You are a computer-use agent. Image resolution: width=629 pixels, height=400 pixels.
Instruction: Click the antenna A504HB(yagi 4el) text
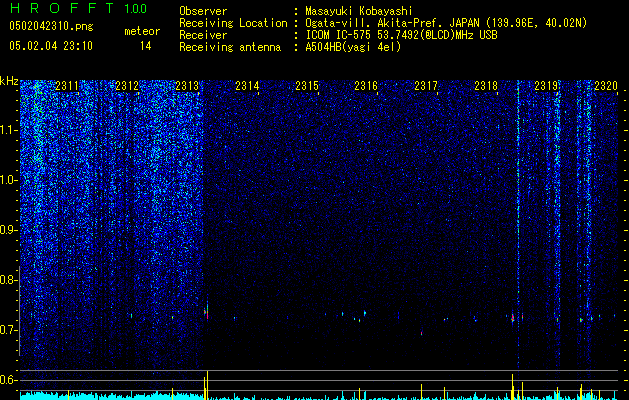pyautogui.click(x=353, y=47)
